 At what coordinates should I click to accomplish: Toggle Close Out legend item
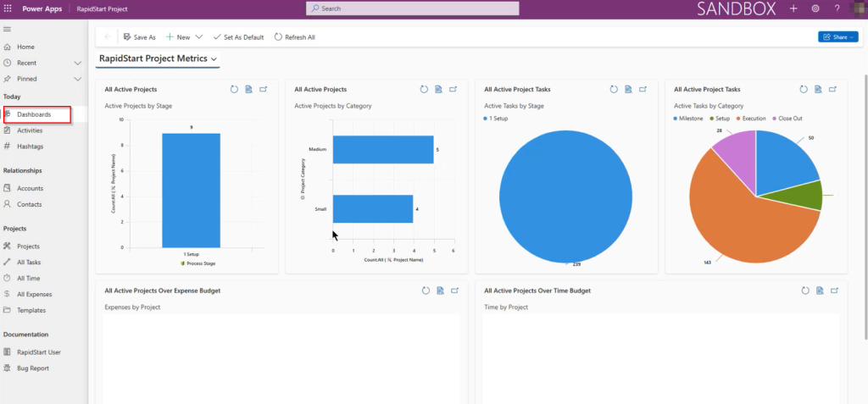pyautogui.click(x=787, y=119)
